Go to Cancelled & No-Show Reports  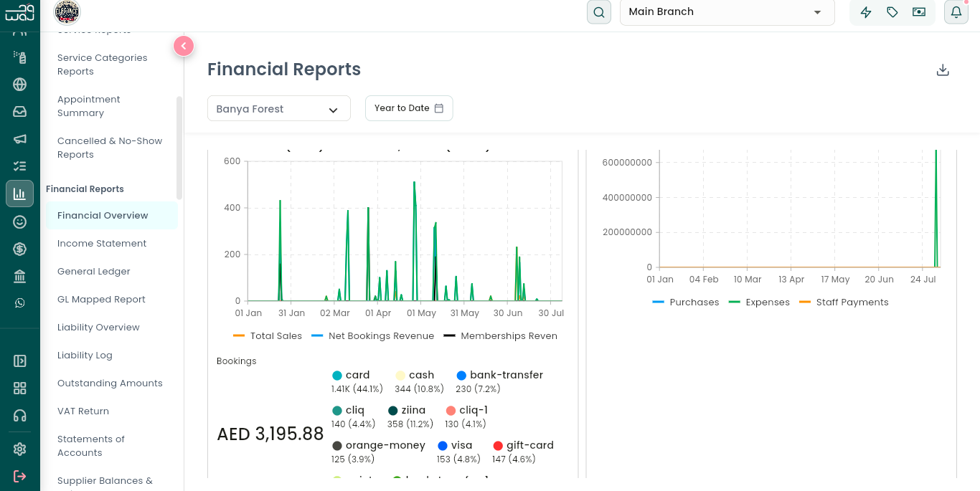pos(110,148)
